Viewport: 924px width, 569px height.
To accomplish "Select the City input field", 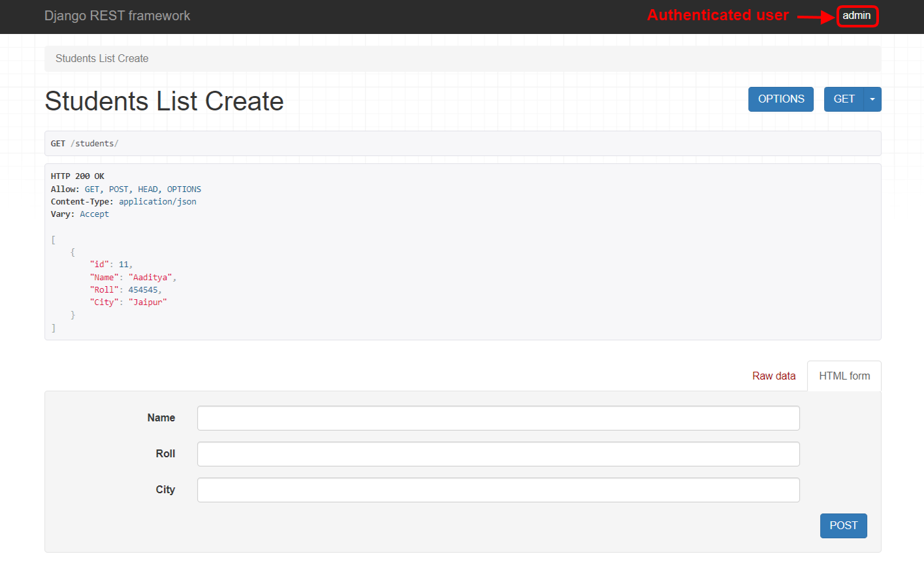I will coord(498,490).
